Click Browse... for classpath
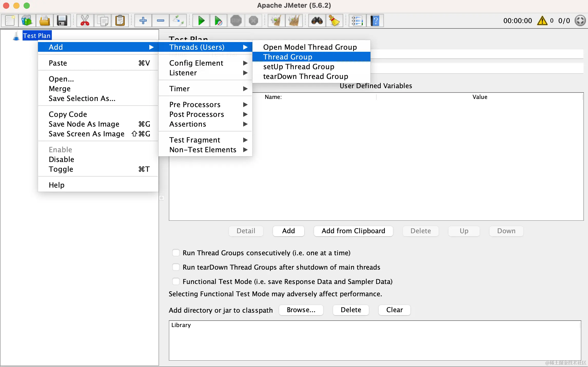This screenshot has width=588, height=367. click(x=301, y=310)
